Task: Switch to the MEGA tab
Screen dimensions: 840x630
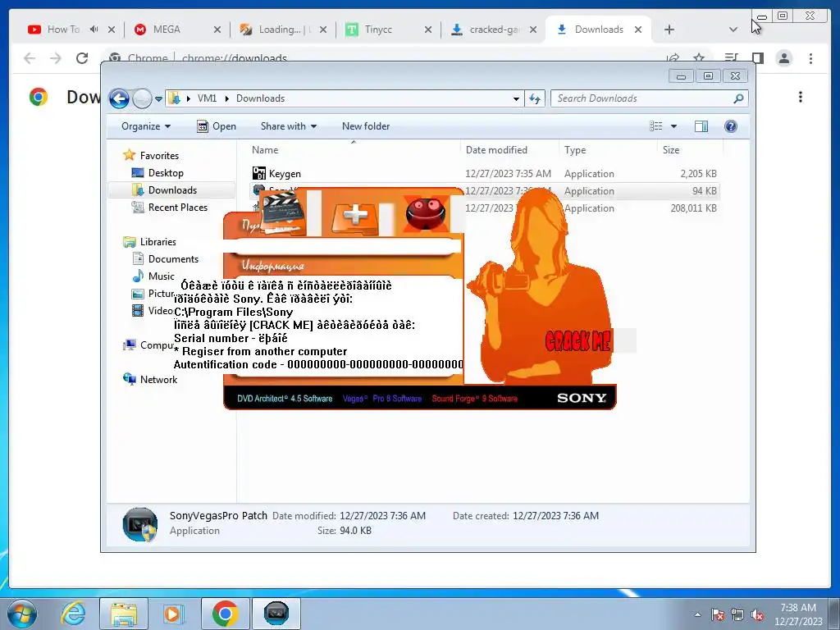Action: click(166, 30)
